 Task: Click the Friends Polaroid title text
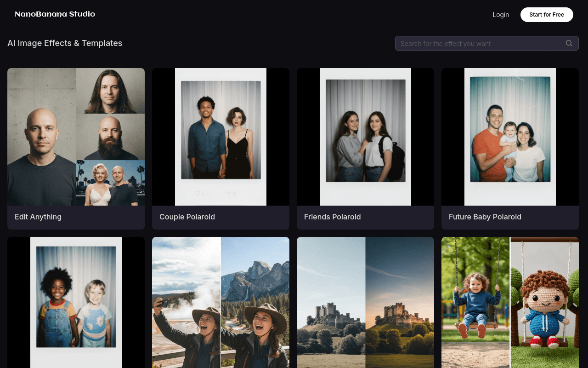[x=332, y=217]
